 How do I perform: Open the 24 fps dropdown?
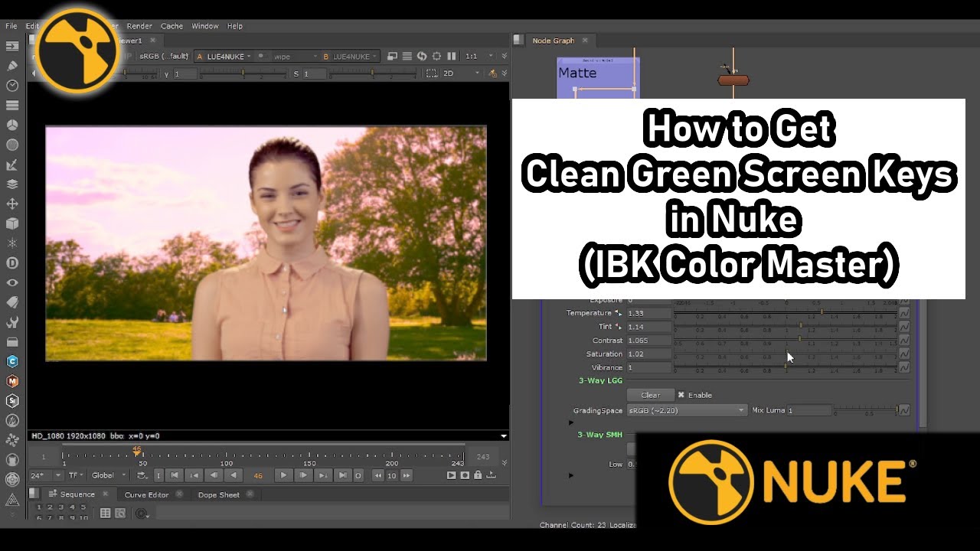click(x=46, y=475)
